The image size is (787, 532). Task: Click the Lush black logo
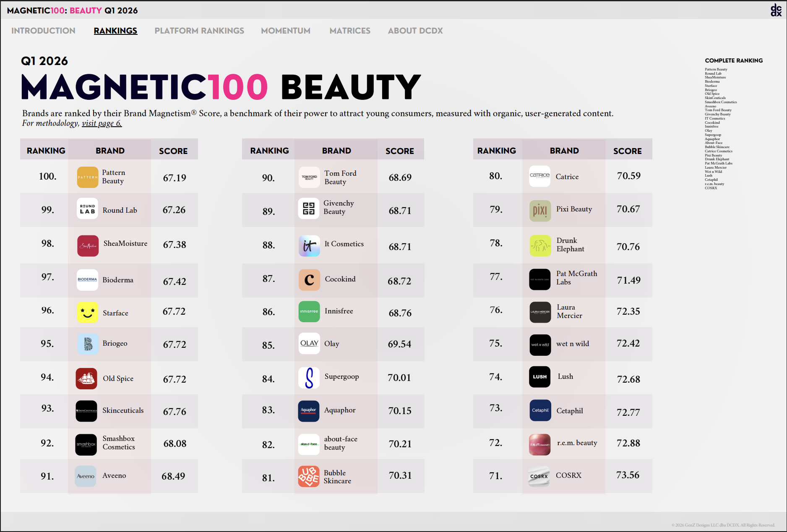click(539, 376)
